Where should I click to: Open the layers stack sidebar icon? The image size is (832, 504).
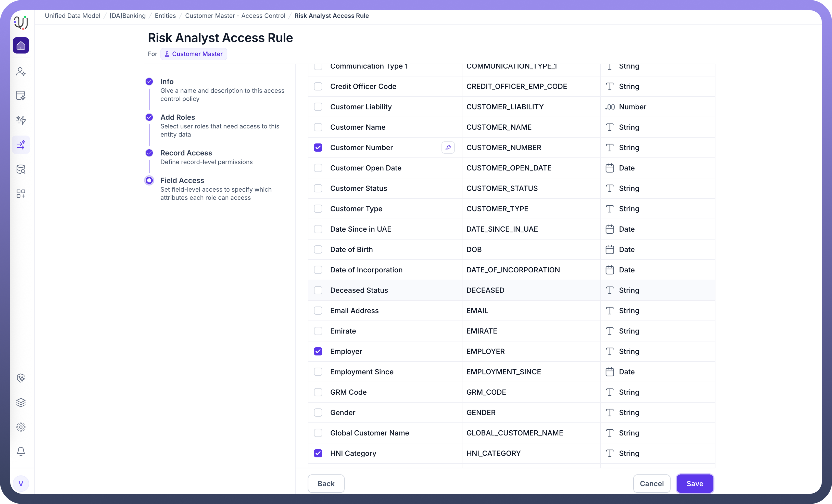click(x=21, y=402)
